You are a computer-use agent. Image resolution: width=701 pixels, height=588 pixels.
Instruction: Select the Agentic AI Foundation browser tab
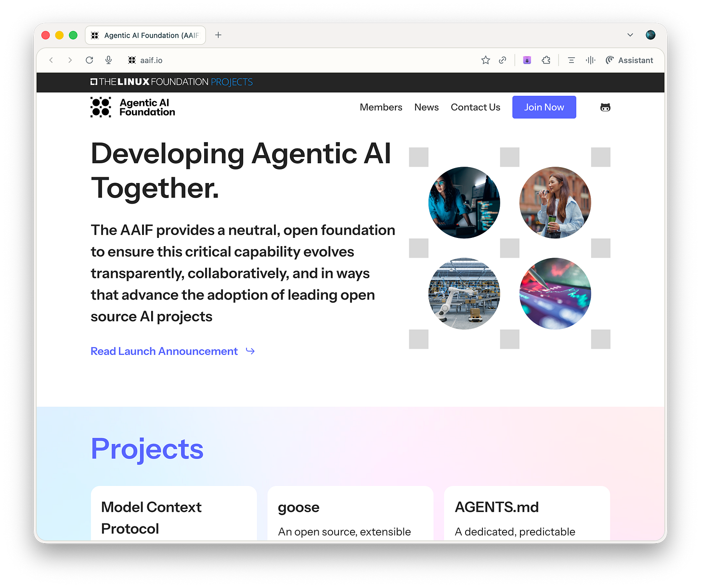[145, 35]
